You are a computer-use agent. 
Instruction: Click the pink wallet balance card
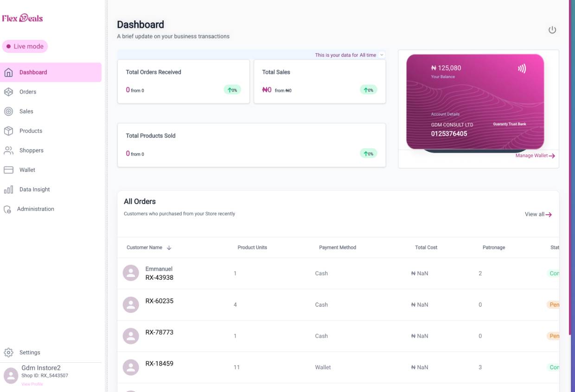(475, 102)
